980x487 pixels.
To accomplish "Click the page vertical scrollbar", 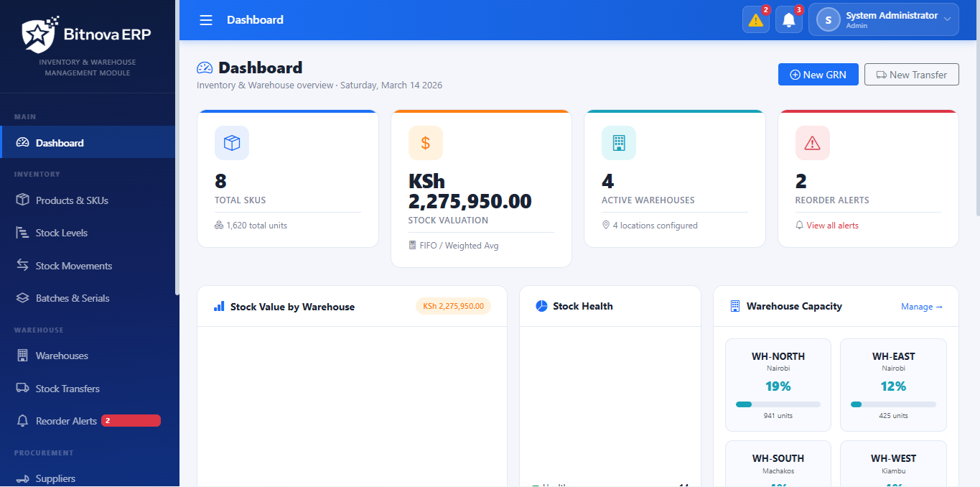I will click(977, 108).
